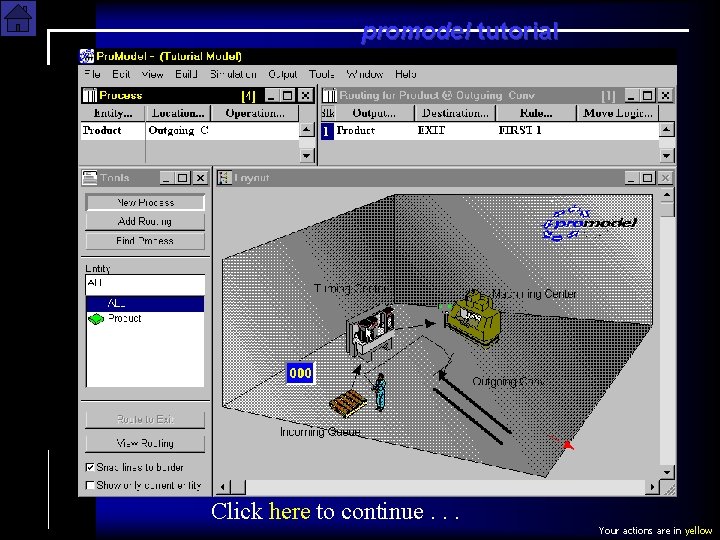The image size is (720, 540).
Task: Click the red exit marker in layout
Action: click(568, 444)
